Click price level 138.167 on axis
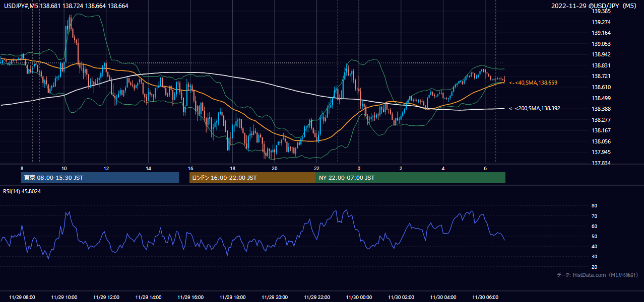Viewport: 644px width, 302px height. pos(601,130)
